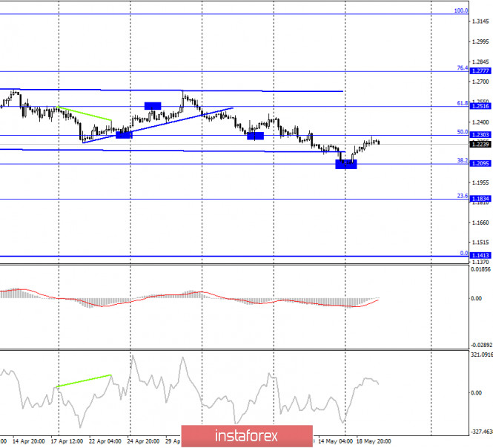
Task: Select the 76.4 Fibonacci level label
Action: (462, 68)
